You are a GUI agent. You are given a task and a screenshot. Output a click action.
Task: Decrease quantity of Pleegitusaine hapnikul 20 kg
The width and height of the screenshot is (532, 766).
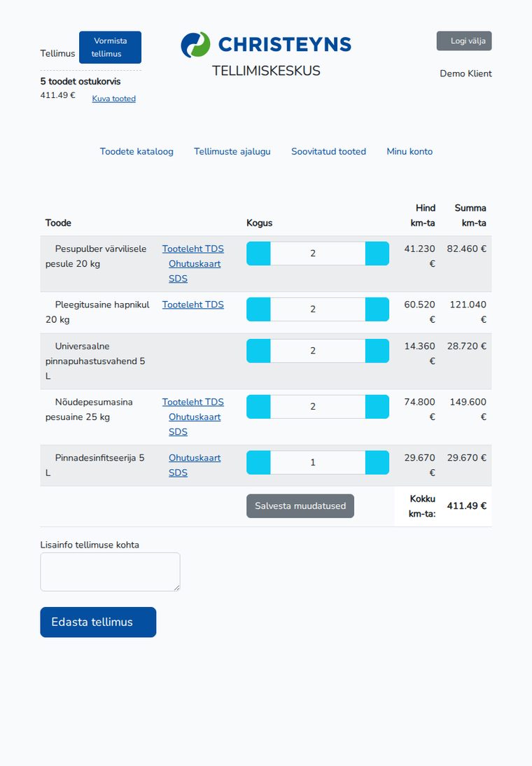(258, 309)
